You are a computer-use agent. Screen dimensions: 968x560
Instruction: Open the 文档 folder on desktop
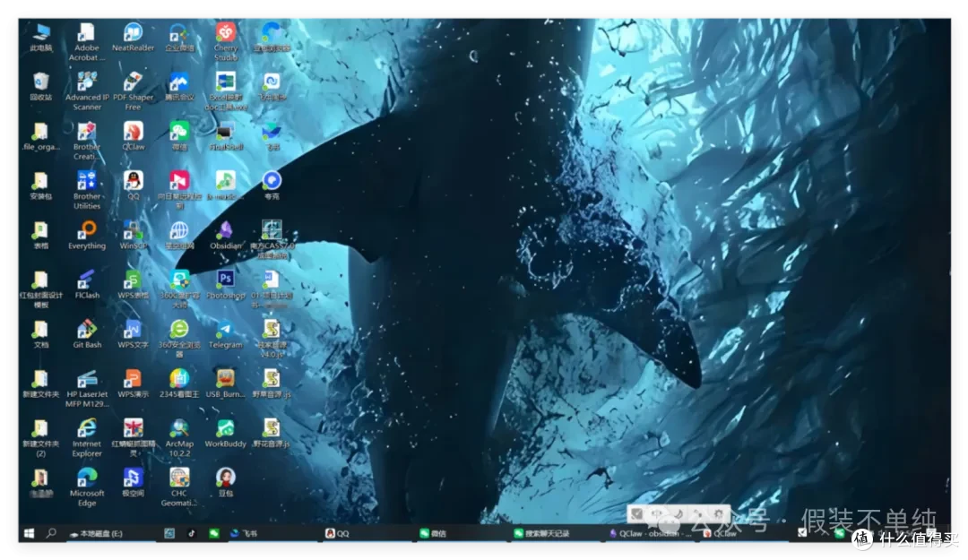tap(40, 334)
